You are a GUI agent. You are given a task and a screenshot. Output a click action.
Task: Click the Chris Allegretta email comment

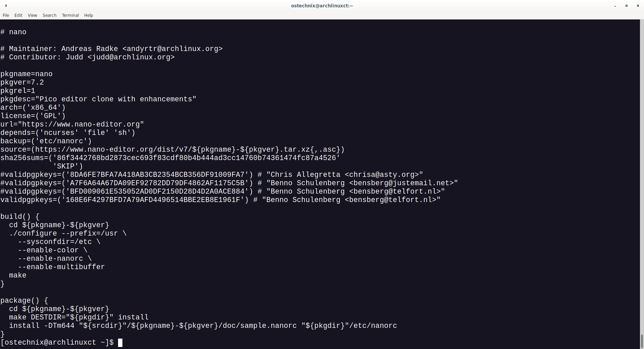point(340,174)
